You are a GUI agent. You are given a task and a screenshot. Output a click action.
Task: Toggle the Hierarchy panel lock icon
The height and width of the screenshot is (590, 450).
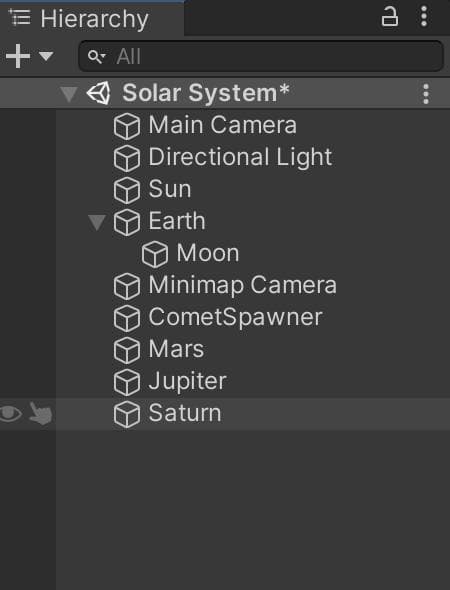click(x=389, y=17)
